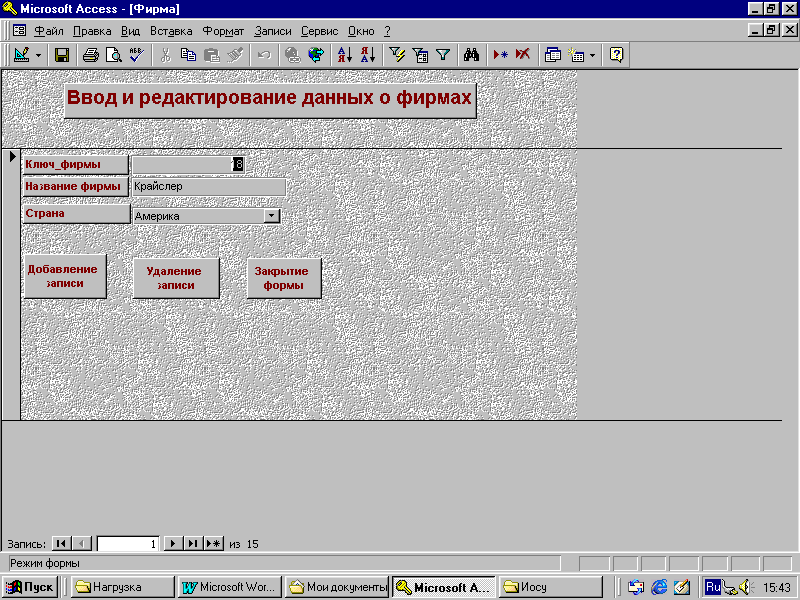
Task: Open the Пуск start button
Action: (30, 587)
